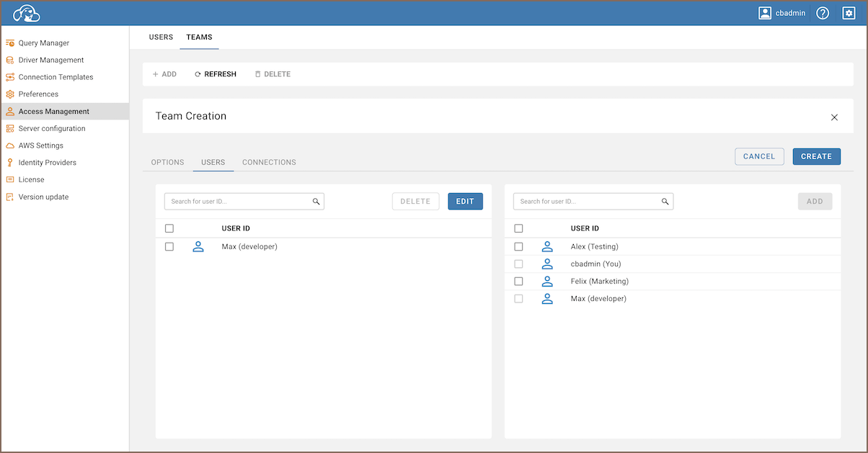This screenshot has width=868, height=453.
Task: Click search magnifier in left user panel
Action: 316,202
